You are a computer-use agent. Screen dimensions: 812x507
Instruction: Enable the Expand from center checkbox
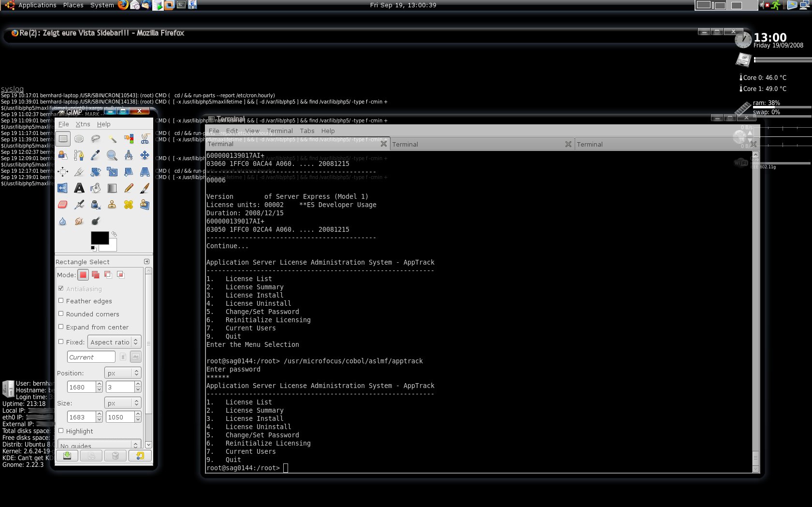click(61, 327)
